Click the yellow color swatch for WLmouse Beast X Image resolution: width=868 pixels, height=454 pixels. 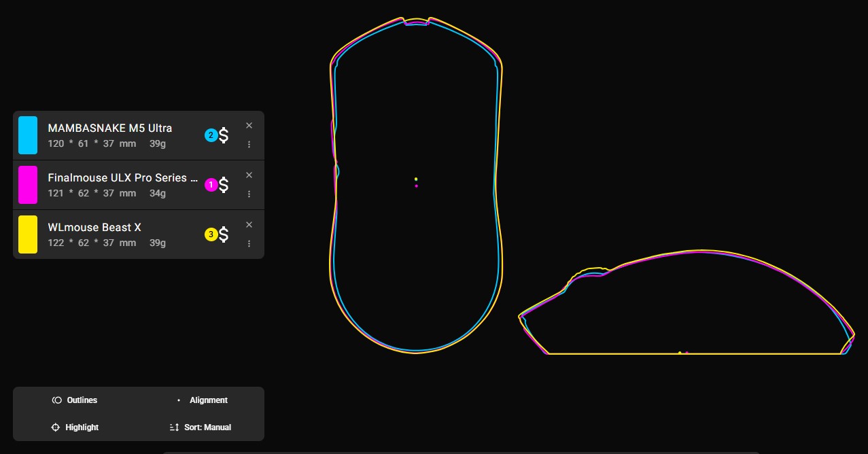28,234
